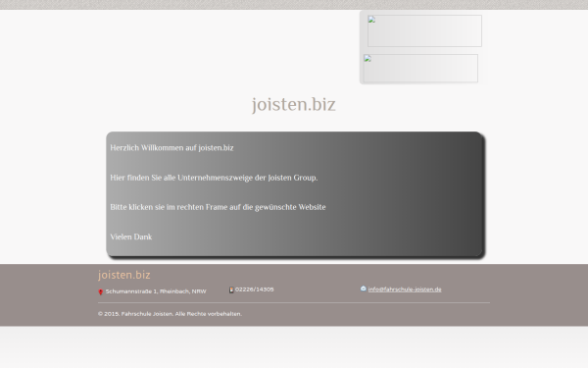Open the upper broken image link
Viewport: 588px width, 368px height.
point(424,30)
